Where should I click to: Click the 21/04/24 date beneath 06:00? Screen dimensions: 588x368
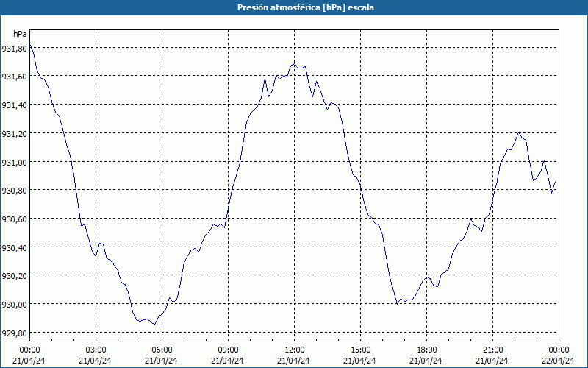(161, 361)
